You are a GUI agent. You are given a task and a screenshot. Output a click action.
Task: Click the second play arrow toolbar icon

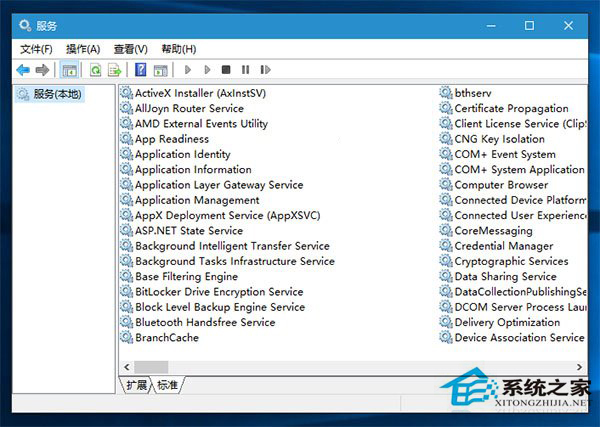207,70
